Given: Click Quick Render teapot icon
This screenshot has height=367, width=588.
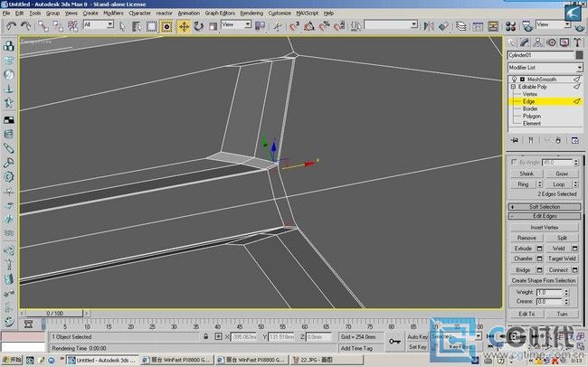Looking at the screenshot, I should [x=579, y=27].
